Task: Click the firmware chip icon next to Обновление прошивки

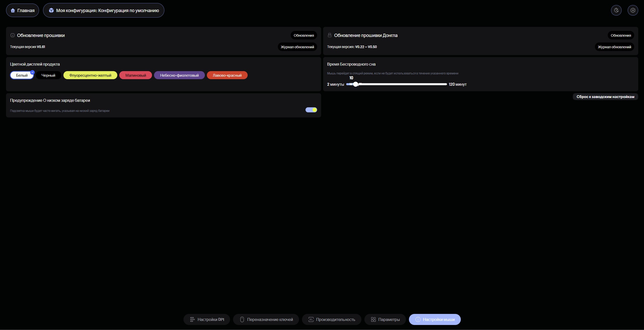Action: [13, 35]
